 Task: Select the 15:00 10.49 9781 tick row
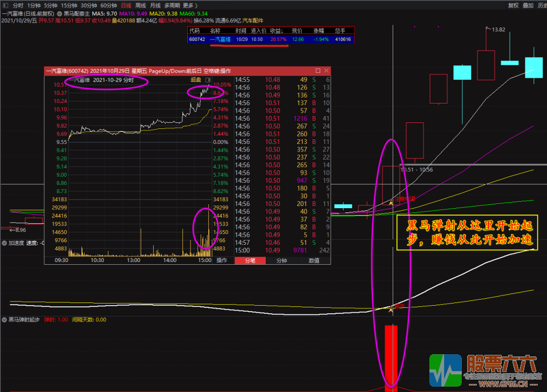pos(282,250)
